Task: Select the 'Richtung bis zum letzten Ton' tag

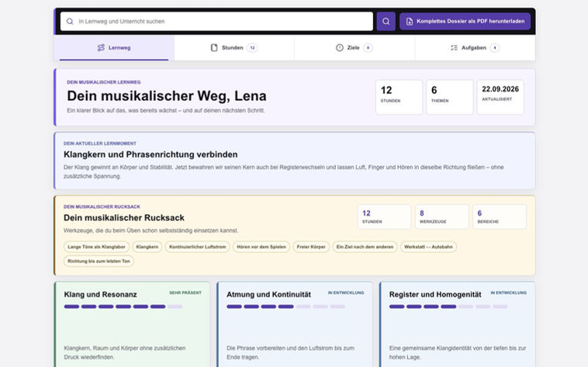Action: (x=99, y=261)
